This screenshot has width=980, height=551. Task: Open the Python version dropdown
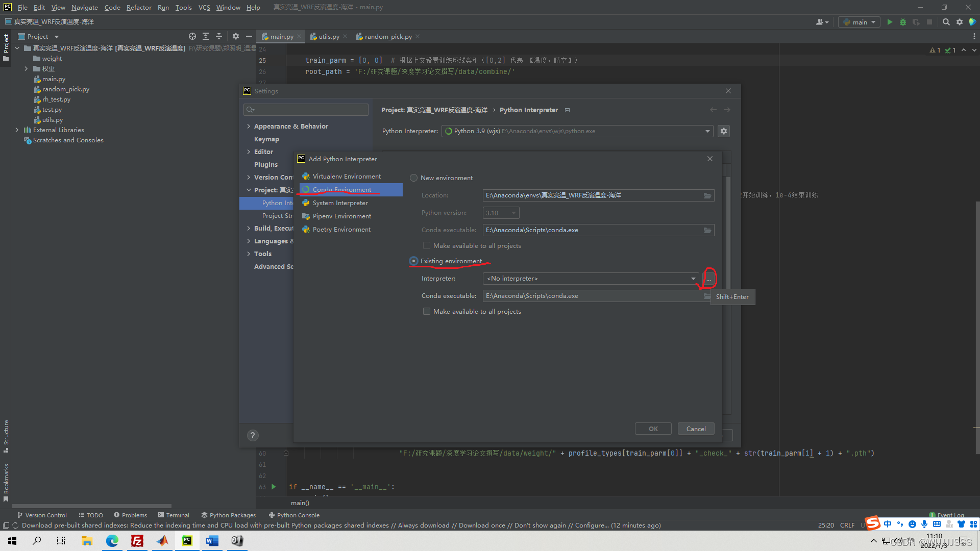(x=501, y=213)
